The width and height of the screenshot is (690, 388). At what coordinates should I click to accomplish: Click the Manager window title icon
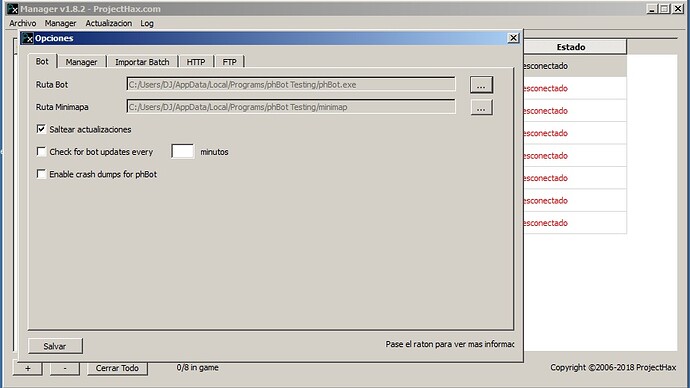(12, 9)
